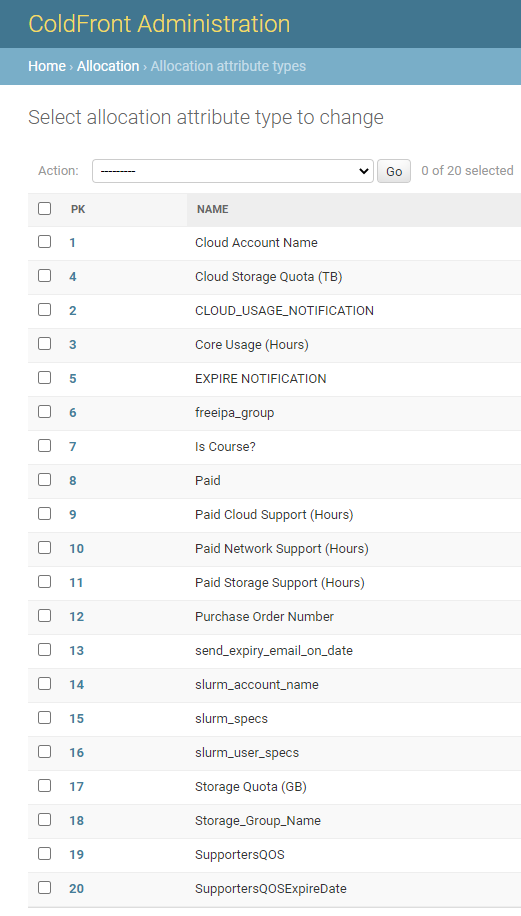Screen dimensions: 521x916
Task: Open PK link 17
Action: (x=77, y=786)
